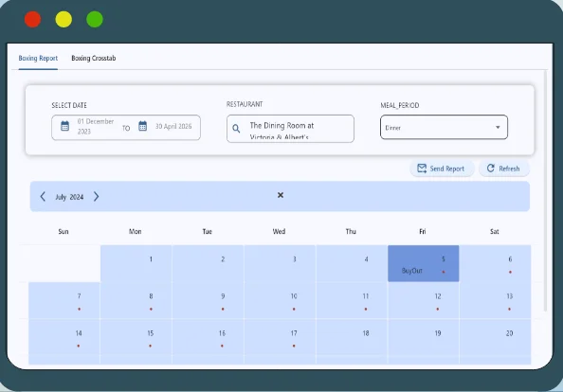Image resolution: width=563 pixels, height=392 pixels.
Task: Select July 4 calendar cell
Action: (x=351, y=263)
